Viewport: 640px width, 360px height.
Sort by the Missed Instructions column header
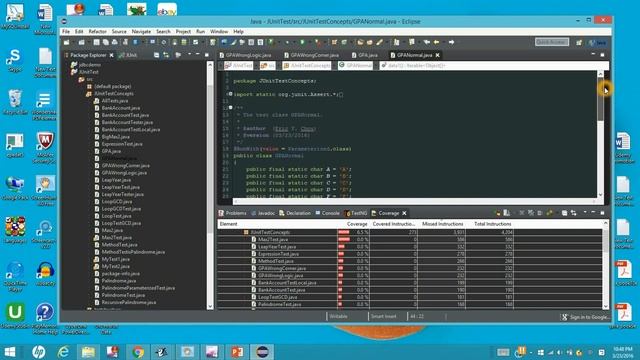tap(442, 224)
